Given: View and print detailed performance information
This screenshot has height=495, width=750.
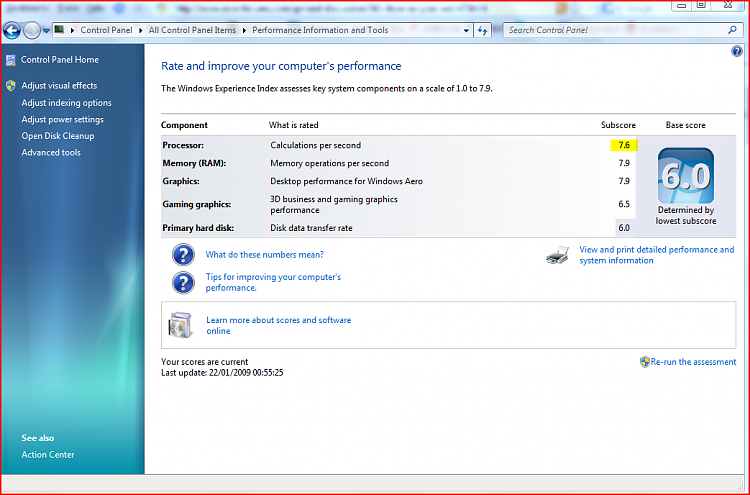Looking at the screenshot, I should pyautogui.click(x=657, y=255).
